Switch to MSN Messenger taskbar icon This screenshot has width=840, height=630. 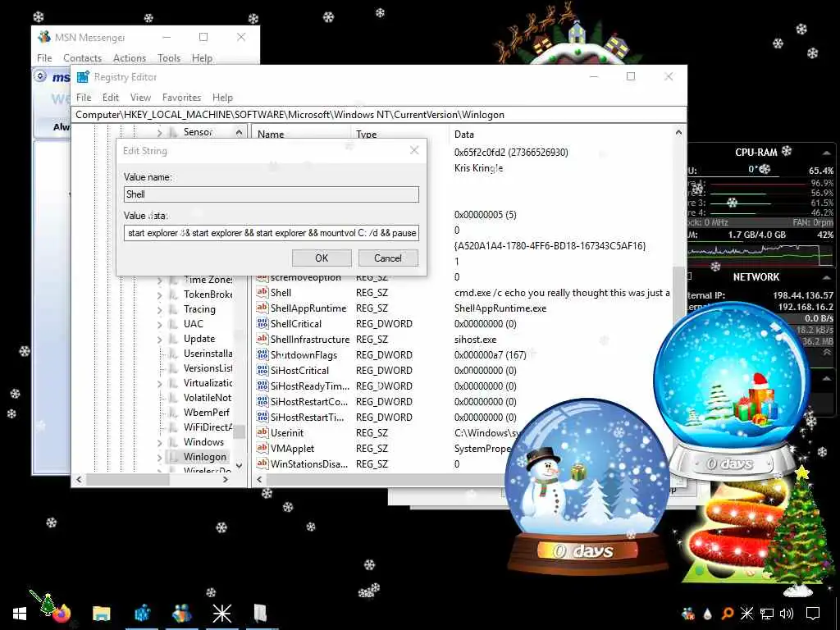[182, 614]
